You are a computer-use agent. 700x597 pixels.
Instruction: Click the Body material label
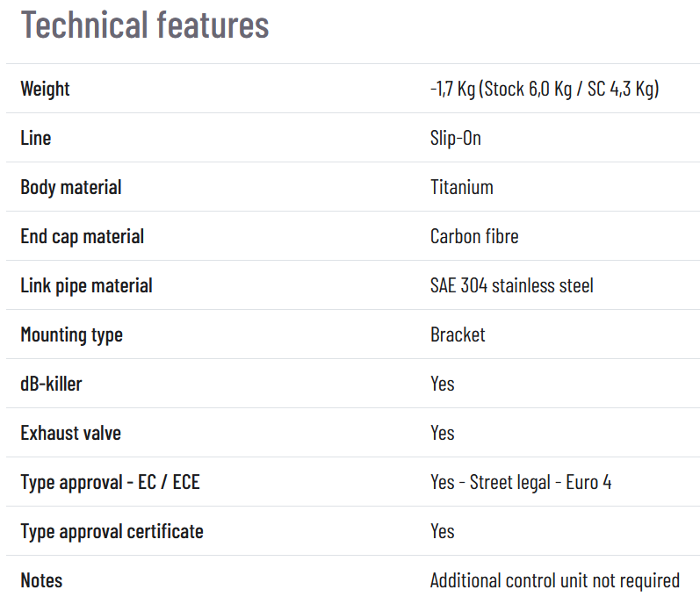71,187
